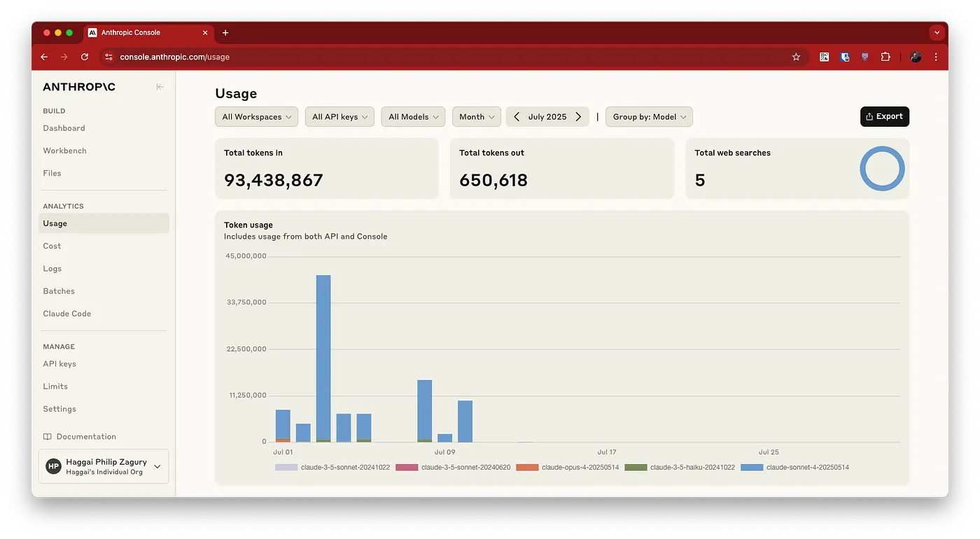Open the Group by: Model dropdown
Screen dimensions: 980x539
pyautogui.click(x=649, y=117)
